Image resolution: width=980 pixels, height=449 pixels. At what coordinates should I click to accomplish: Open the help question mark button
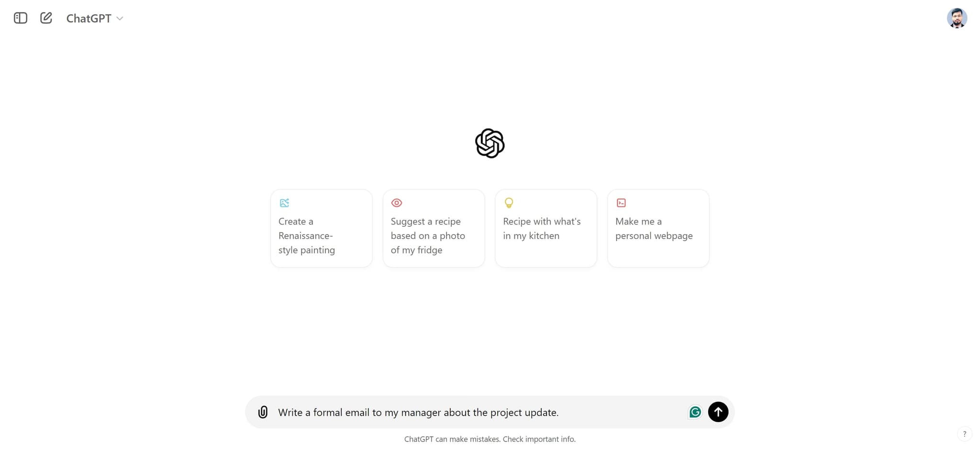tap(964, 434)
